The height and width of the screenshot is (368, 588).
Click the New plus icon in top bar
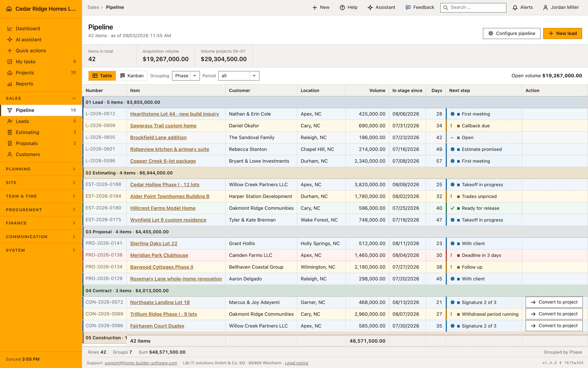(x=315, y=7)
